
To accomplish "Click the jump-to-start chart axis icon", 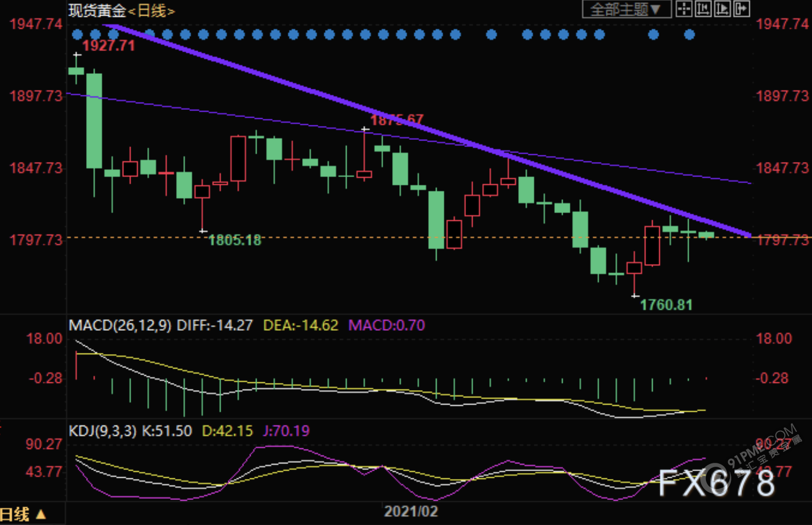I will point(703,9).
